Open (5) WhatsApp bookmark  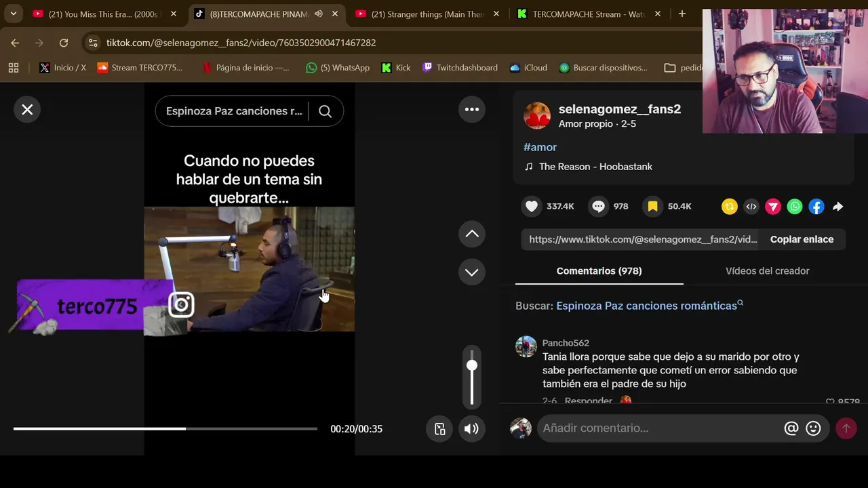(x=338, y=68)
